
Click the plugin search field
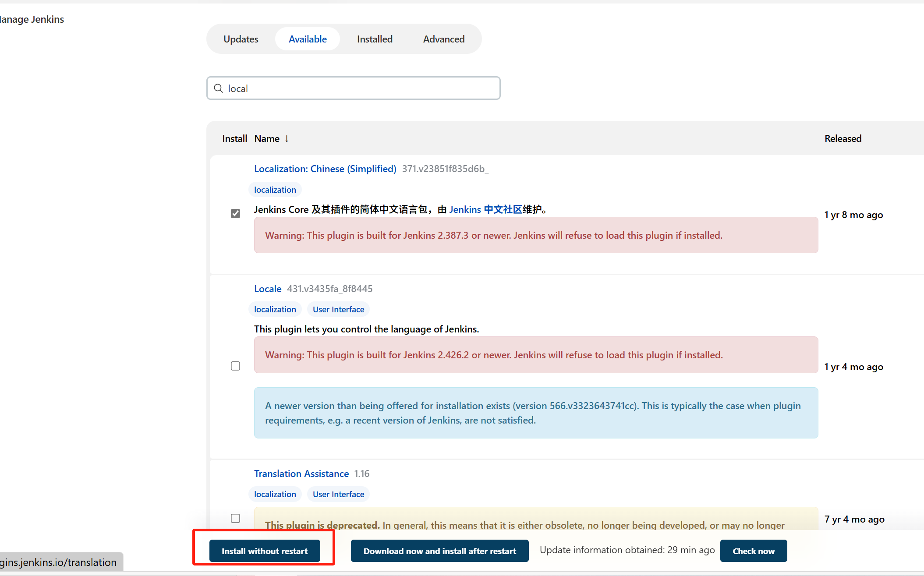(359, 88)
